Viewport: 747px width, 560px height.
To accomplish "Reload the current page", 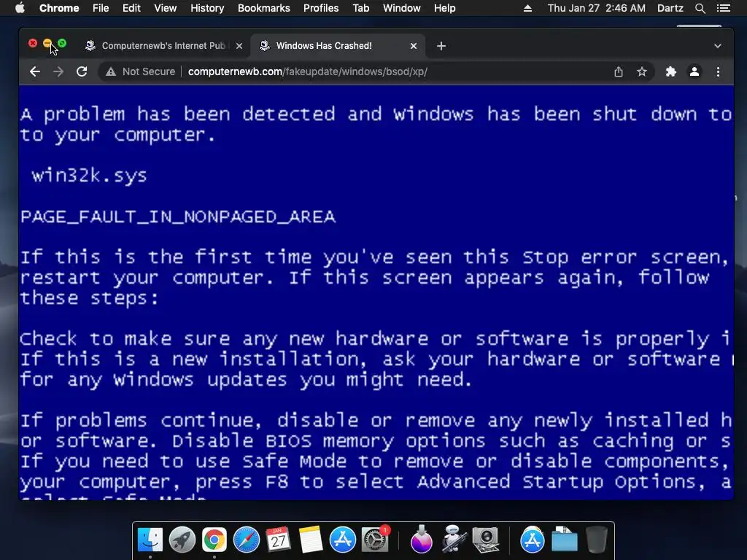I will click(x=82, y=71).
